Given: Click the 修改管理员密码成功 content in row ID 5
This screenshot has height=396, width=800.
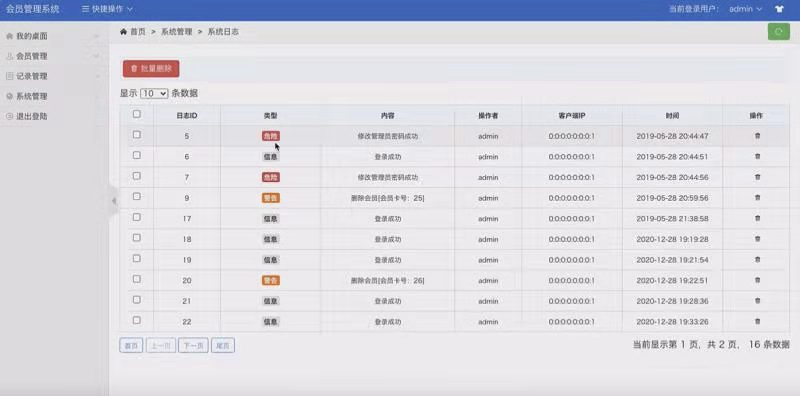Looking at the screenshot, I should click(388, 136).
